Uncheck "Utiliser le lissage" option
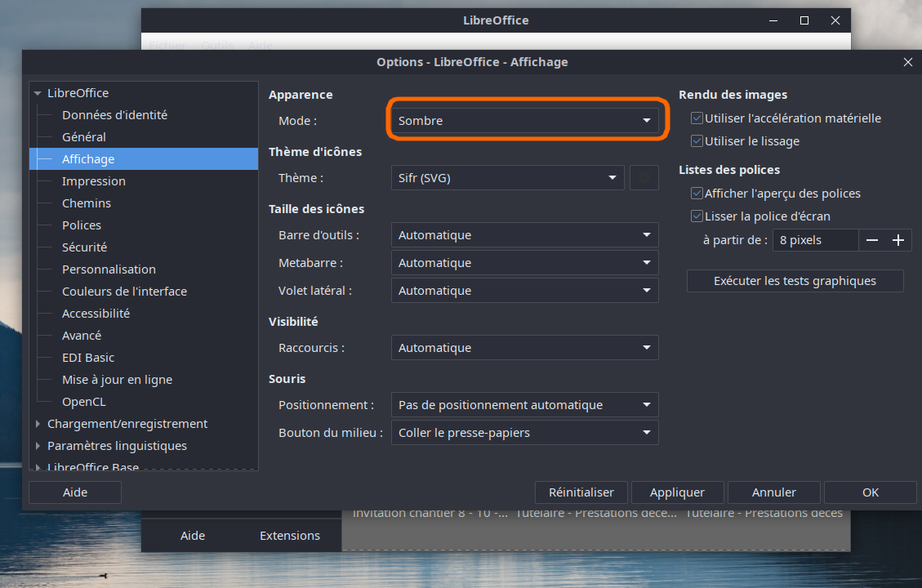Viewport: 922px width, 588px height. (697, 141)
